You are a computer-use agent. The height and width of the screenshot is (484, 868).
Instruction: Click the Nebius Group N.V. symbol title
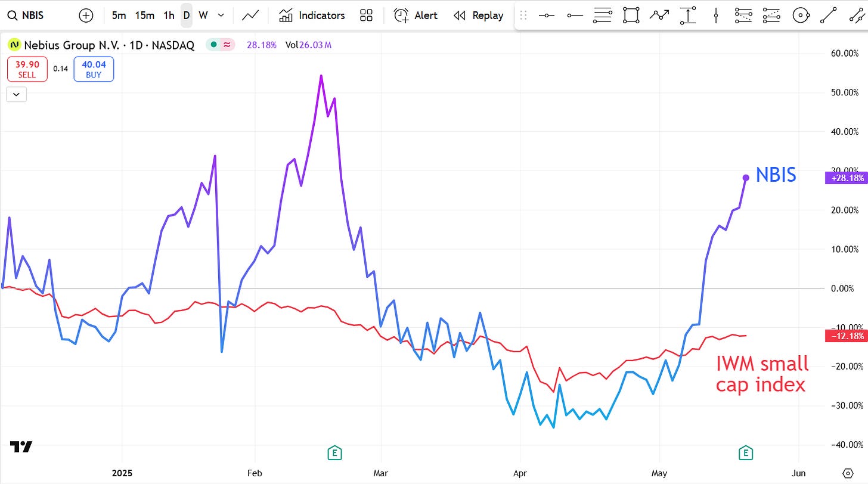coord(109,45)
